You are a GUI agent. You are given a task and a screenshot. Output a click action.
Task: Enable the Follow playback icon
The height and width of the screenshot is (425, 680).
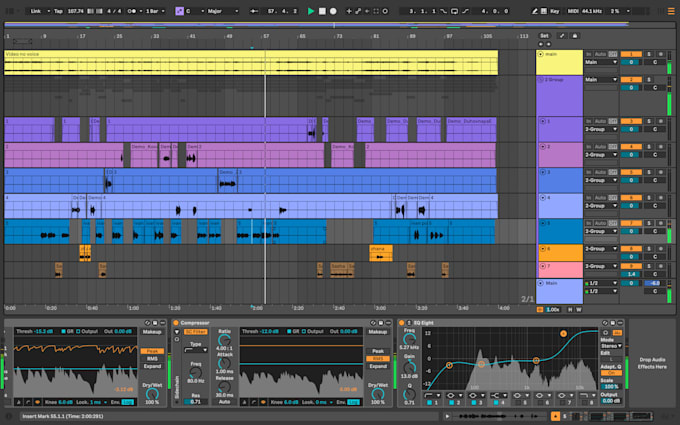pyautogui.click(x=255, y=11)
